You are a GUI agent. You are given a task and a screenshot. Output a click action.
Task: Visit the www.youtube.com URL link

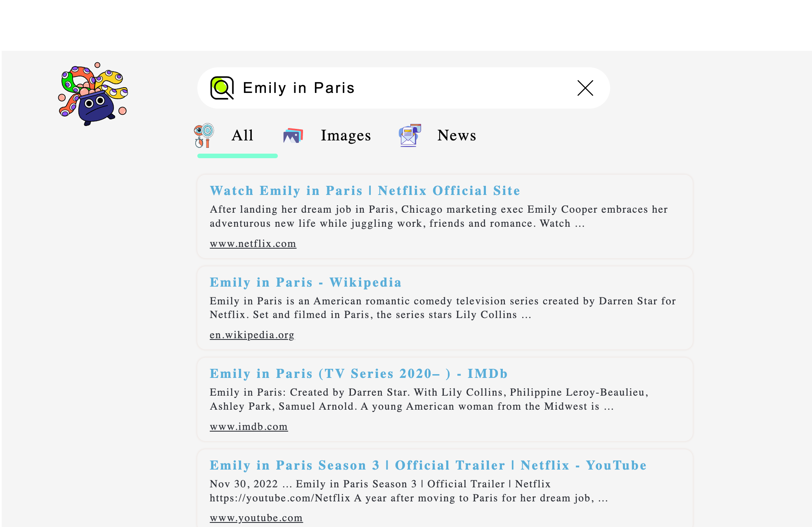256,518
